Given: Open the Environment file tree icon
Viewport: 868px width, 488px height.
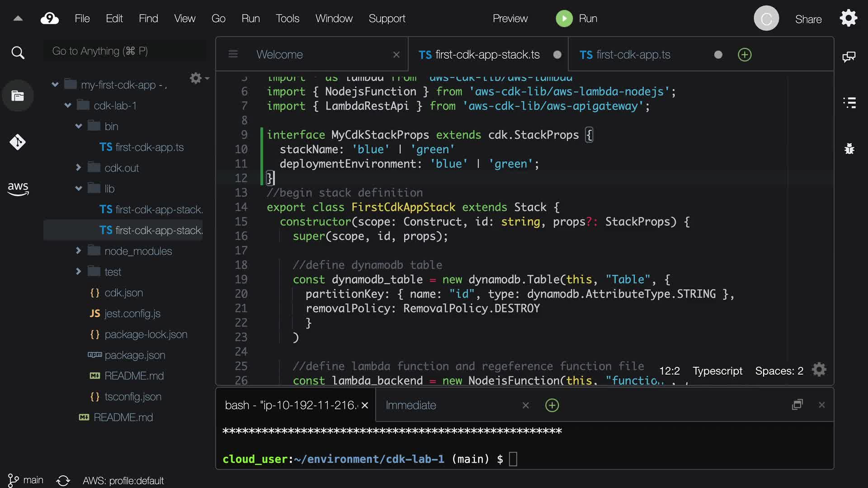Looking at the screenshot, I should [18, 96].
